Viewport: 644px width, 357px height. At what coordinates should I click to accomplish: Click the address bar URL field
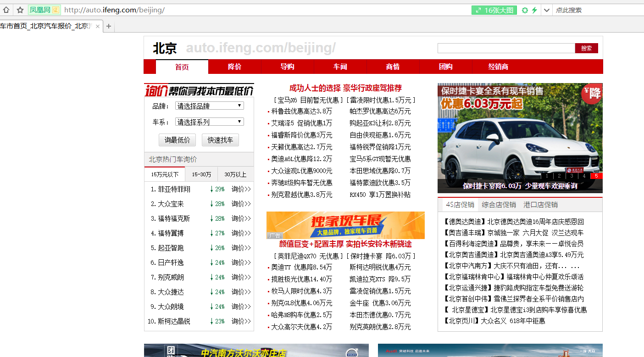point(266,10)
